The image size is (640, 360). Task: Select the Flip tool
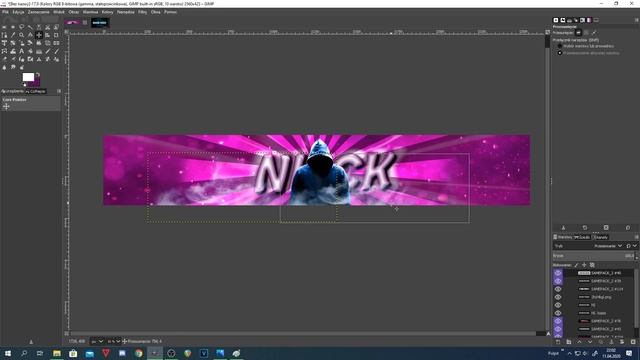point(56,43)
